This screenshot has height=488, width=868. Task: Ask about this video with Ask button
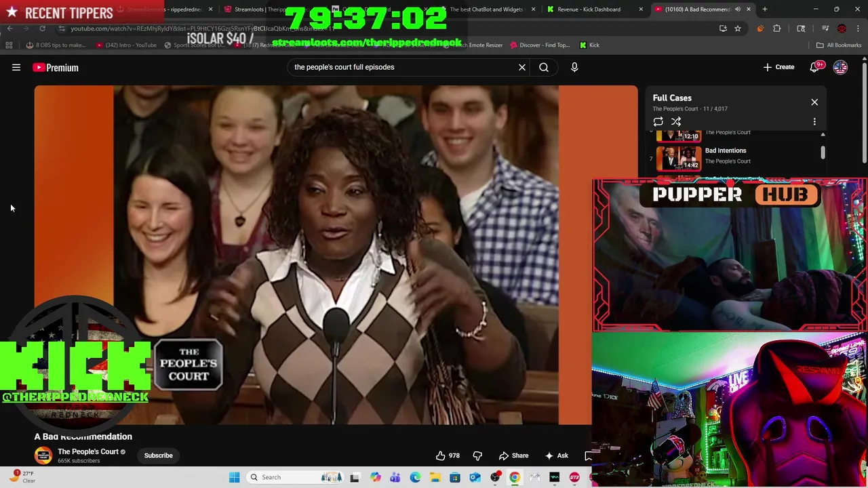(x=556, y=455)
